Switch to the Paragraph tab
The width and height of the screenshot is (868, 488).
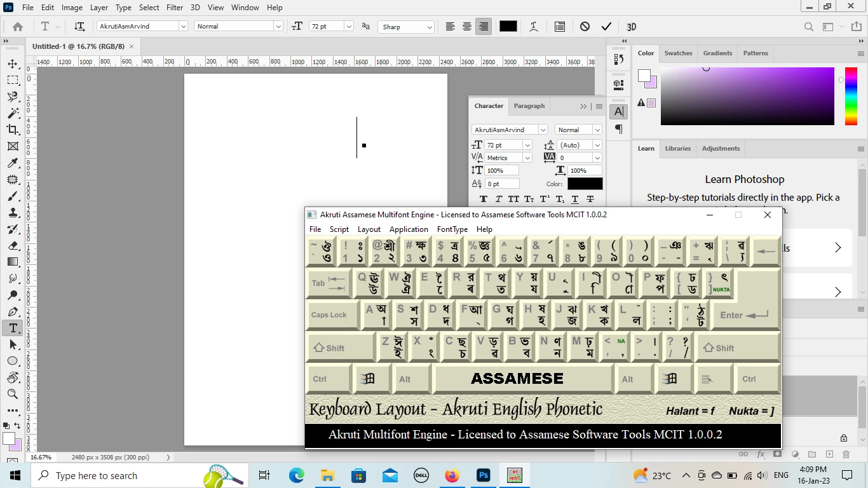click(x=529, y=106)
